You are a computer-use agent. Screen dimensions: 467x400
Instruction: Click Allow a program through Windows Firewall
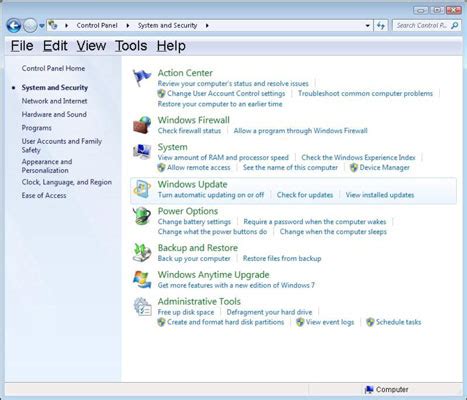[x=300, y=131]
